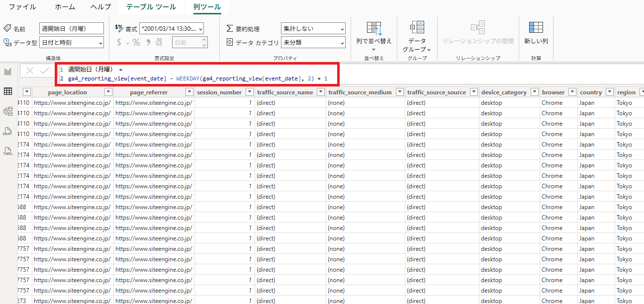Toggle the thousands separator comma icon
The image size is (644, 304).
click(148, 43)
